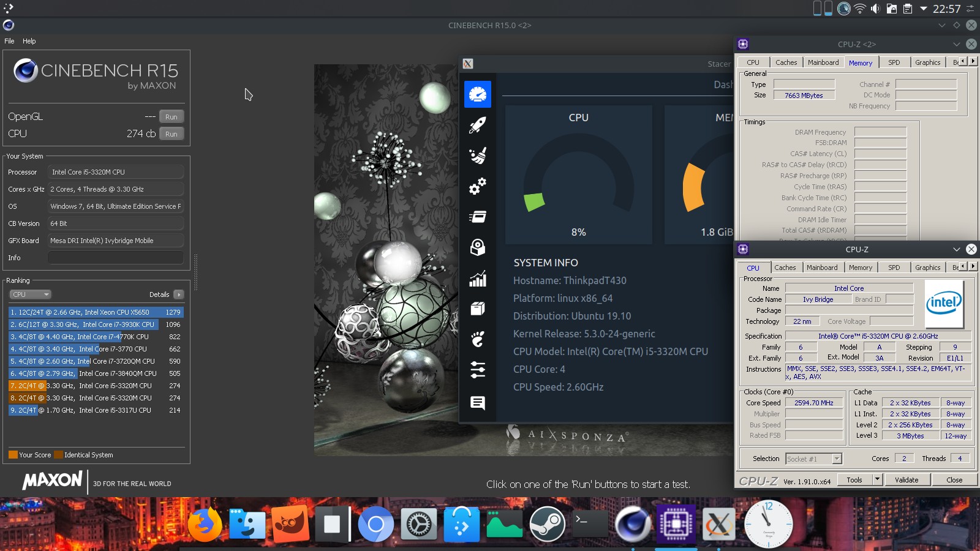The width and height of the screenshot is (980, 551).
Task: Expand ranking Details arrow in Cinebench
Action: [178, 294]
